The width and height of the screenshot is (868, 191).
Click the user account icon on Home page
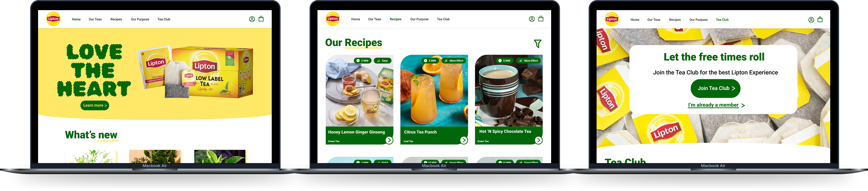click(x=252, y=19)
